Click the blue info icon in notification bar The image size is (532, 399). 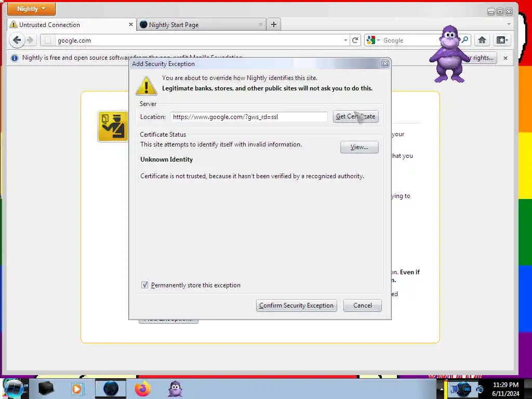[x=14, y=58]
